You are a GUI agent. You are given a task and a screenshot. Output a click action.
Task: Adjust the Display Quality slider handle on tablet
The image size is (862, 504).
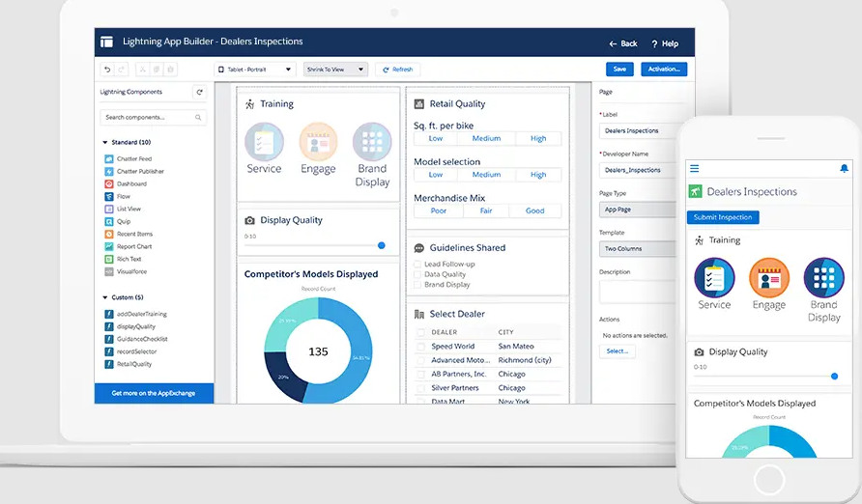(382, 245)
